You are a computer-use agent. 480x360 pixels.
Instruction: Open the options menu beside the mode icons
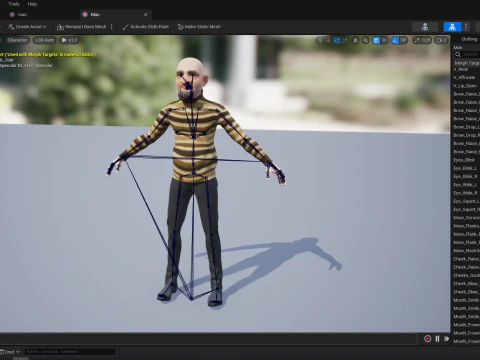click(x=466, y=27)
